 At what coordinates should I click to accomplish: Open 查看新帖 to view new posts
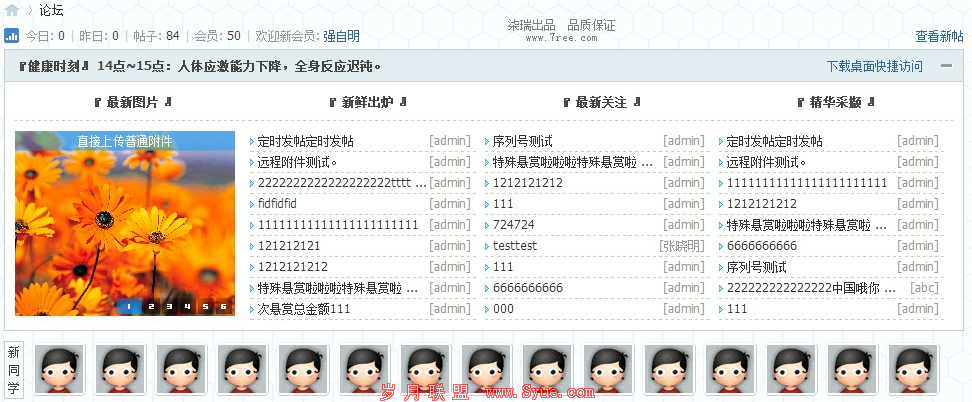(939, 37)
